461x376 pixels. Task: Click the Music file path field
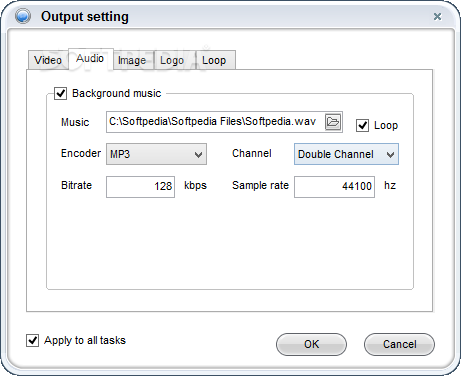coord(215,122)
